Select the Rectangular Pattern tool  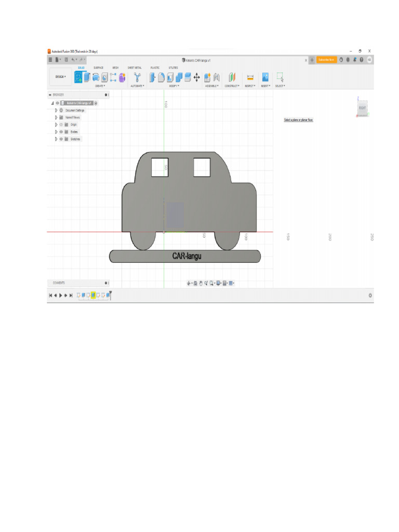(113, 77)
